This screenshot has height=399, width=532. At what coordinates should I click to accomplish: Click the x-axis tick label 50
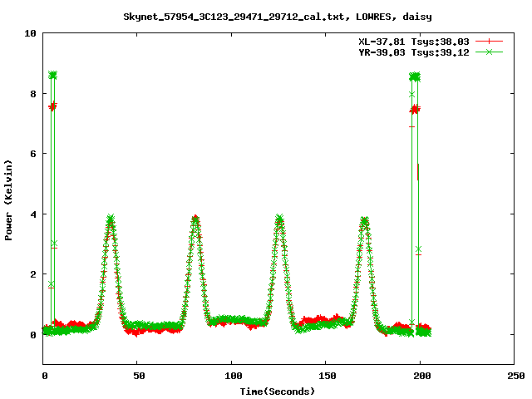(139, 376)
